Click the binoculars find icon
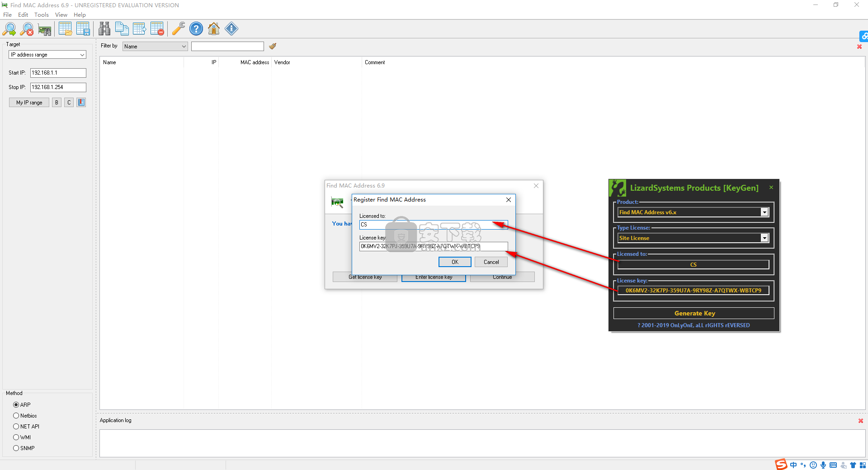 coord(104,29)
